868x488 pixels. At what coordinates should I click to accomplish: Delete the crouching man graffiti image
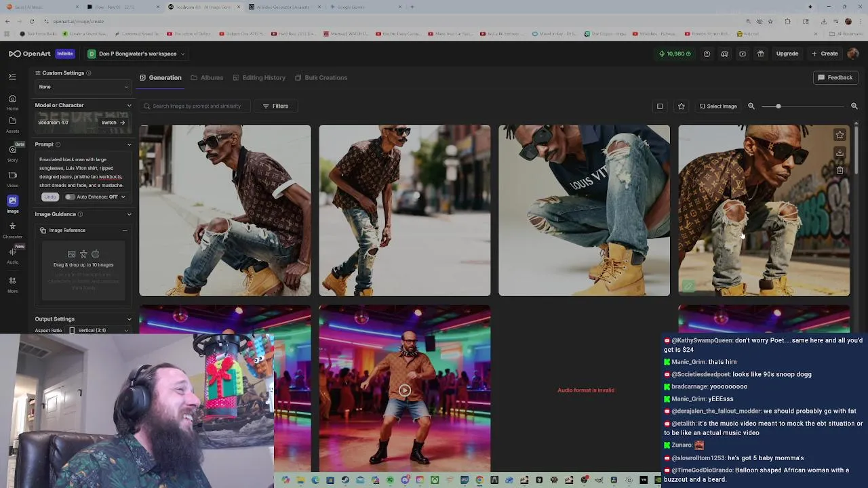click(x=840, y=170)
